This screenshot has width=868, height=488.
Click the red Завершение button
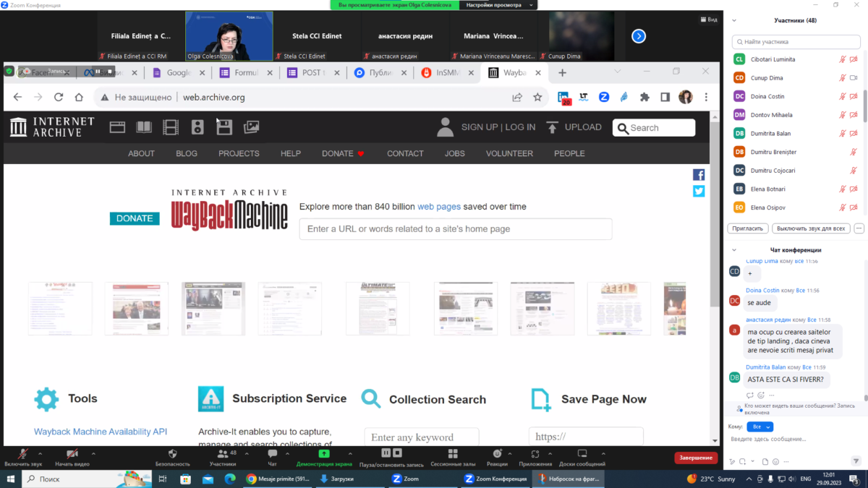click(697, 458)
